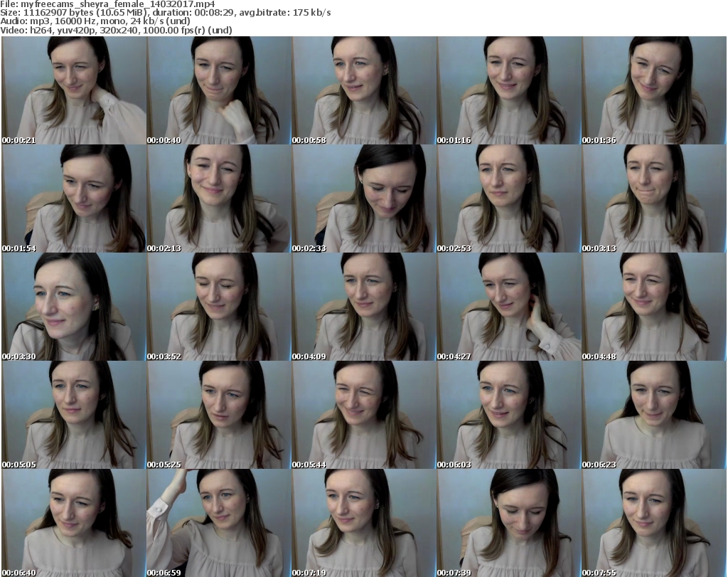Click the 'Size: 11162907 bytes' info line

pos(165,13)
